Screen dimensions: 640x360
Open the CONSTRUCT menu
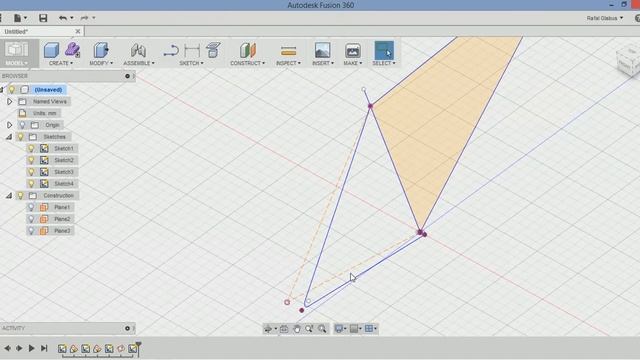click(x=247, y=63)
